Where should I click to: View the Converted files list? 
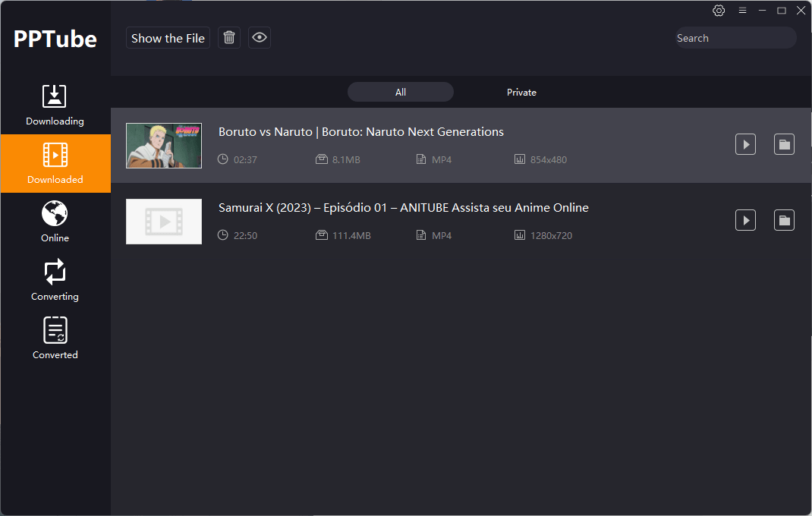pyautogui.click(x=55, y=338)
